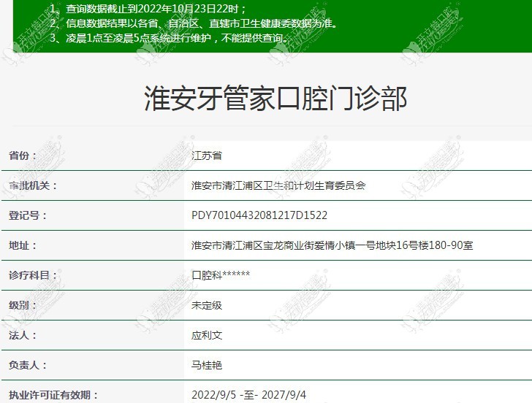Click the address value containing 宝龙商业街爱情小镇
532x403 pixels.
click(x=332, y=245)
